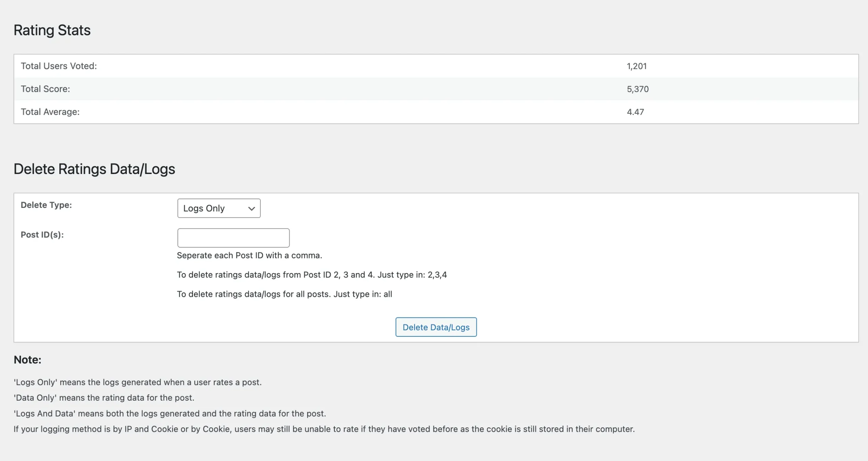Click the 'Seperate each Post ID' hint text
This screenshot has width=868, height=461.
coord(250,255)
